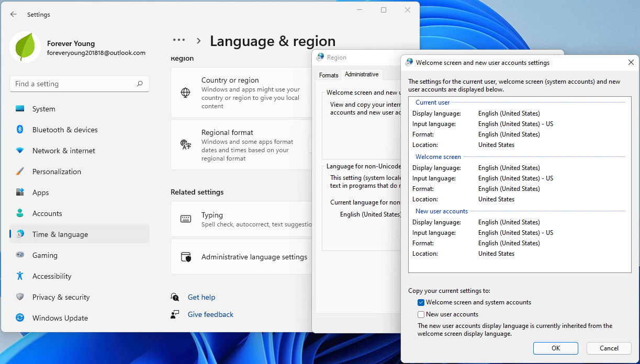Open Accounts settings

pyautogui.click(x=47, y=213)
